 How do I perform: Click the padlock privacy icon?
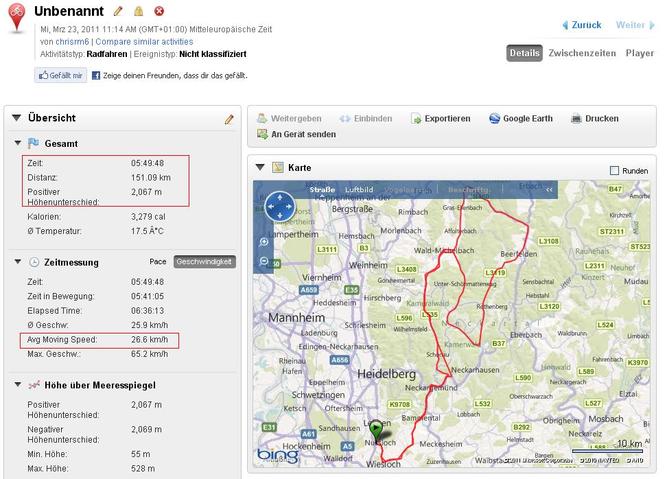(x=139, y=11)
